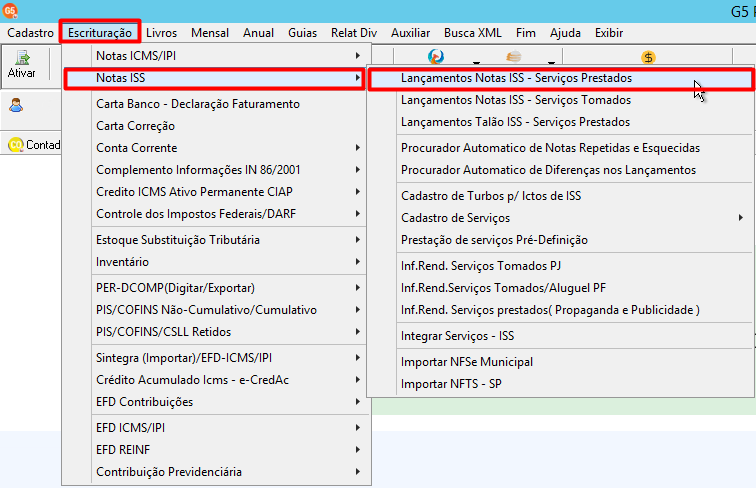Choose Importar NFSe Municipal
The image size is (756, 488).
coord(561,362)
